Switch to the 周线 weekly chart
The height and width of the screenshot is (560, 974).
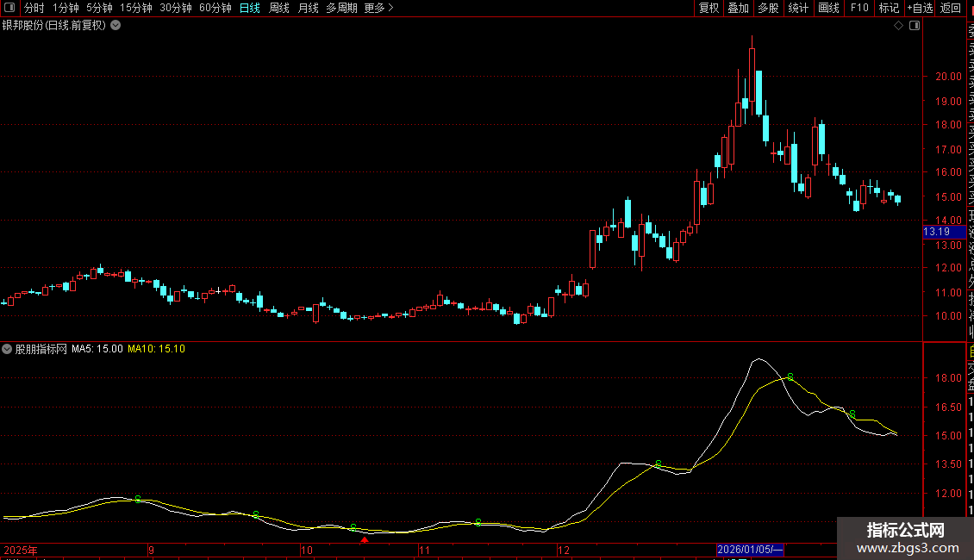pyautogui.click(x=279, y=8)
